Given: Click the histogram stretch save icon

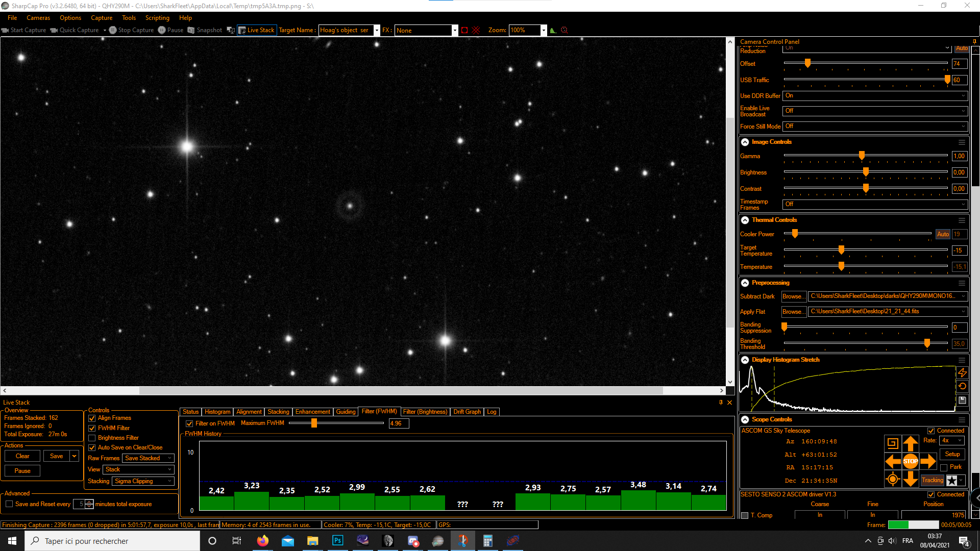Looking at the screenshot, I should pyautogui.click(x=962, y=400).
